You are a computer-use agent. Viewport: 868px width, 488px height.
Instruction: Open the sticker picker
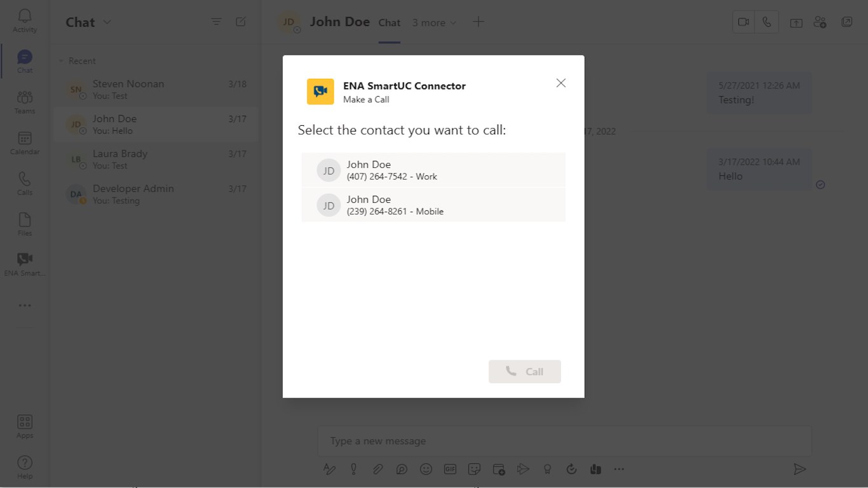pos(474,469)
